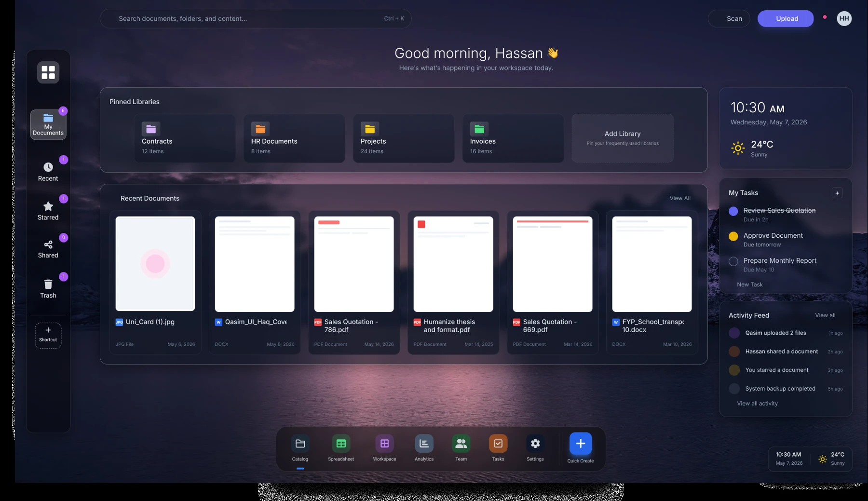Open the Contracts pinned library
The width and height of the screenshot is (868, 501).
(x=185, y=138)
